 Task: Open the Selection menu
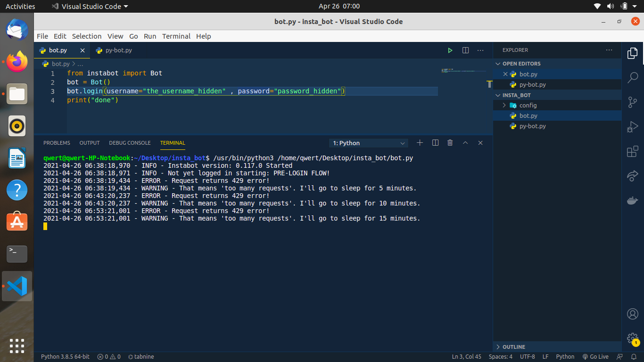(x=87, y=36)
